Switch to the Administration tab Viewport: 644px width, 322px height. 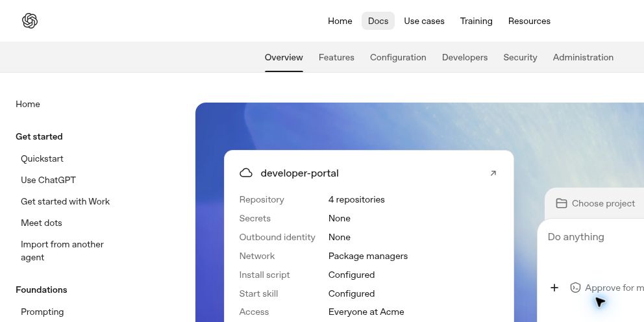pyautogui.click(x=583, y=58)
